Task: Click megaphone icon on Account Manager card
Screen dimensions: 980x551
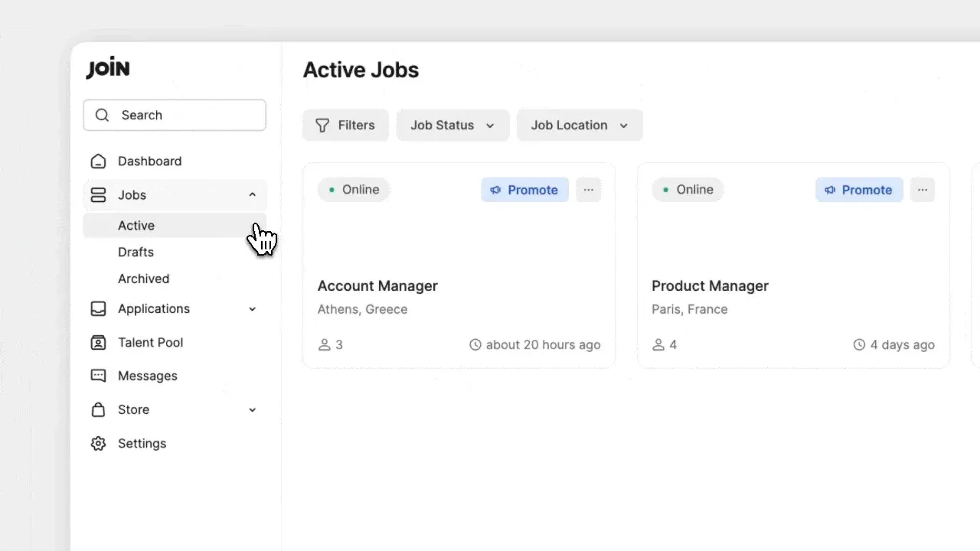Action: coord(495,190)
